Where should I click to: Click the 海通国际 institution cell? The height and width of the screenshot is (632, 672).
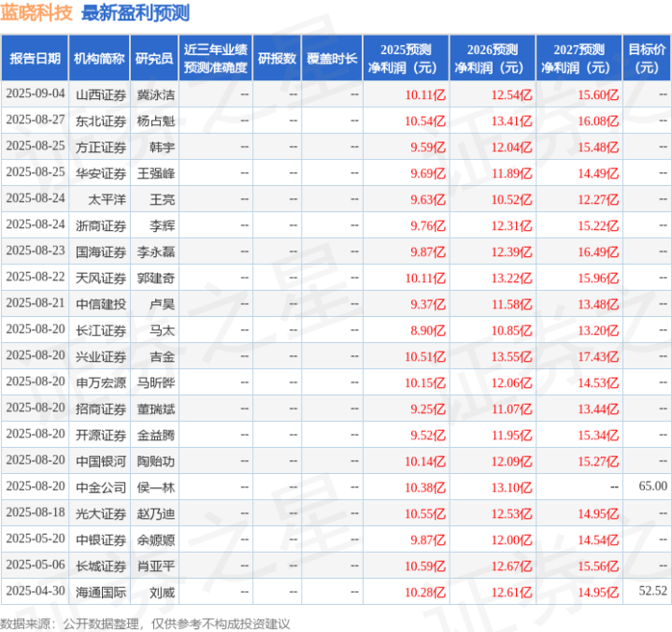click(x=101, y=592)
